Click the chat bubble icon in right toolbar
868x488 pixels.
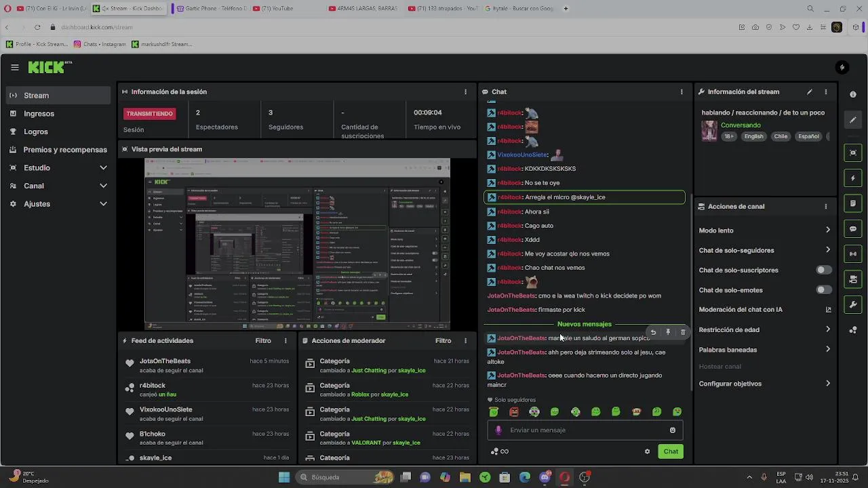853,229
